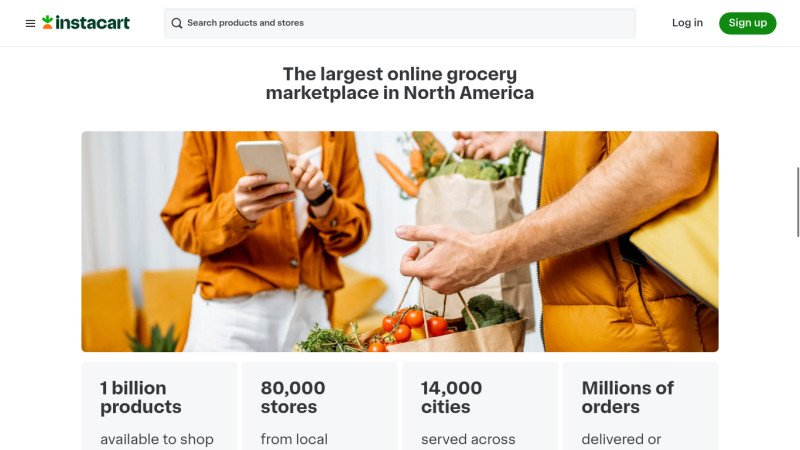Focus the Search products and stores field
The image size is (800, 450).
point(400,23)
